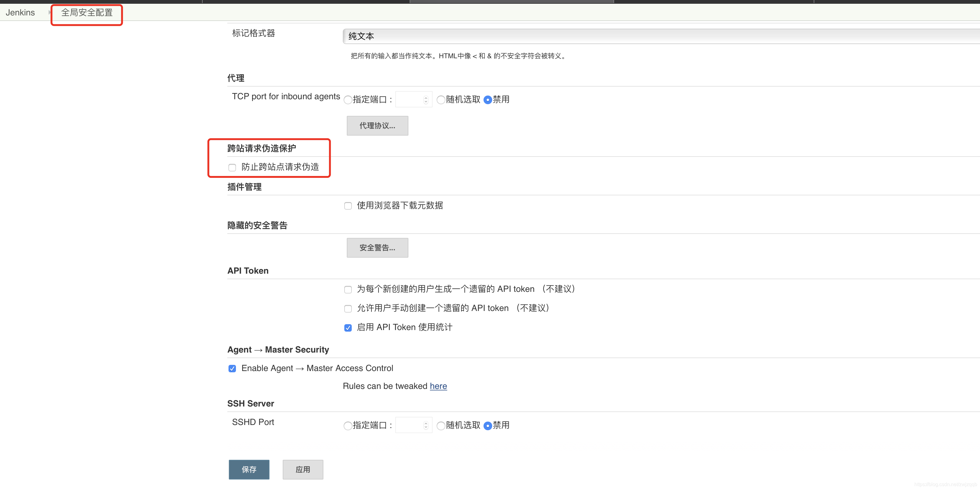Click the breadcrumb arrow after Jenkins
Viewport: 980px width, 490px height.
50,13
